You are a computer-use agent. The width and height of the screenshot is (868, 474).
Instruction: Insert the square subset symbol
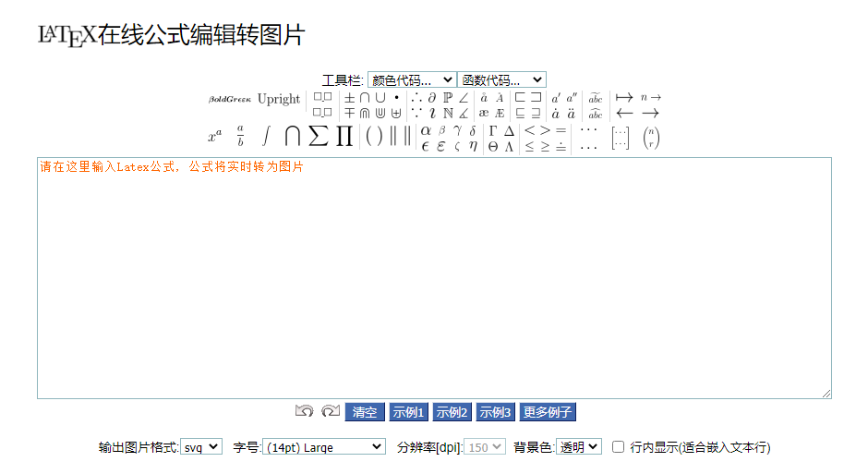(x=521, y=98)
